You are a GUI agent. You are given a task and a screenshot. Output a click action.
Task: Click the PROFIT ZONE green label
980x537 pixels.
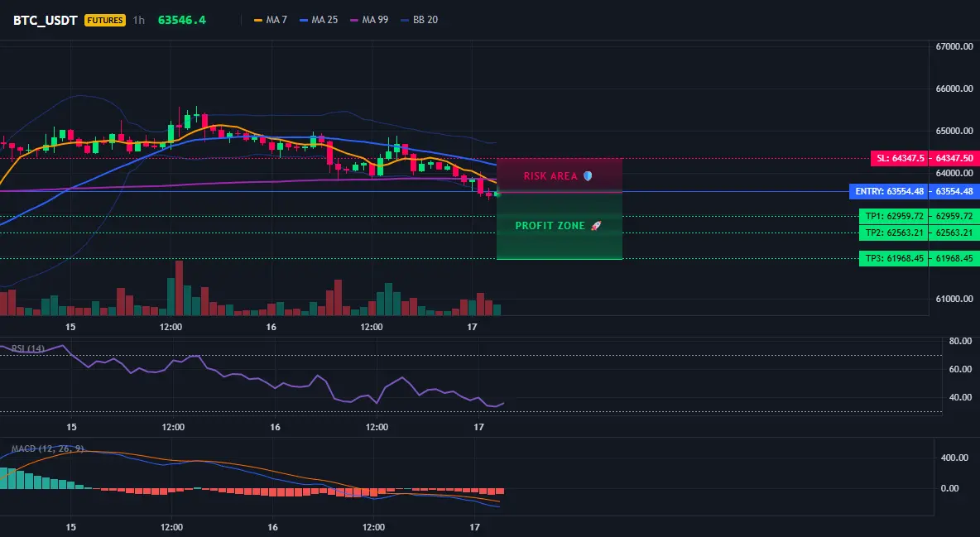550,226
